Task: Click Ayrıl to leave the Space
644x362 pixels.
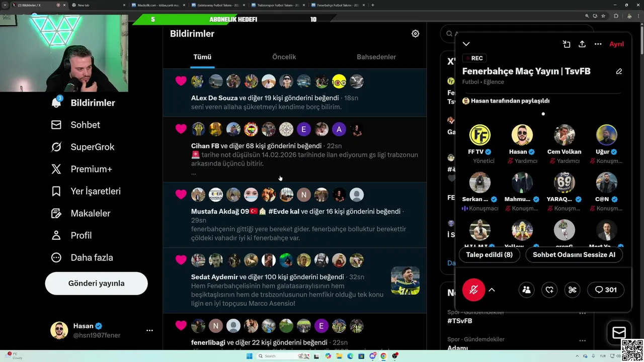Action: coord(616,44)
